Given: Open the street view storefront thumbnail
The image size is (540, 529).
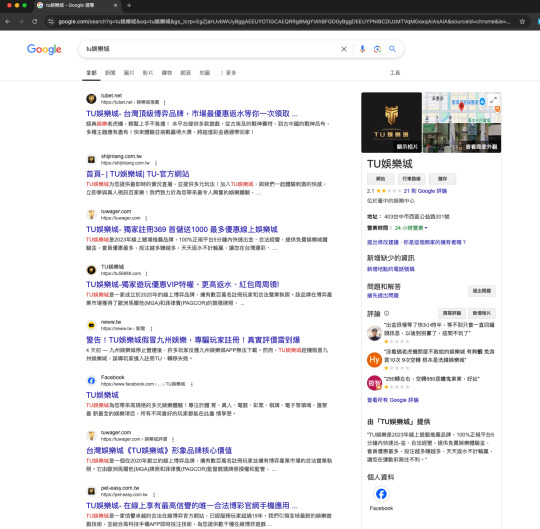Looking at the screenshot, I should pyautogui.click(x=461, y=138).
